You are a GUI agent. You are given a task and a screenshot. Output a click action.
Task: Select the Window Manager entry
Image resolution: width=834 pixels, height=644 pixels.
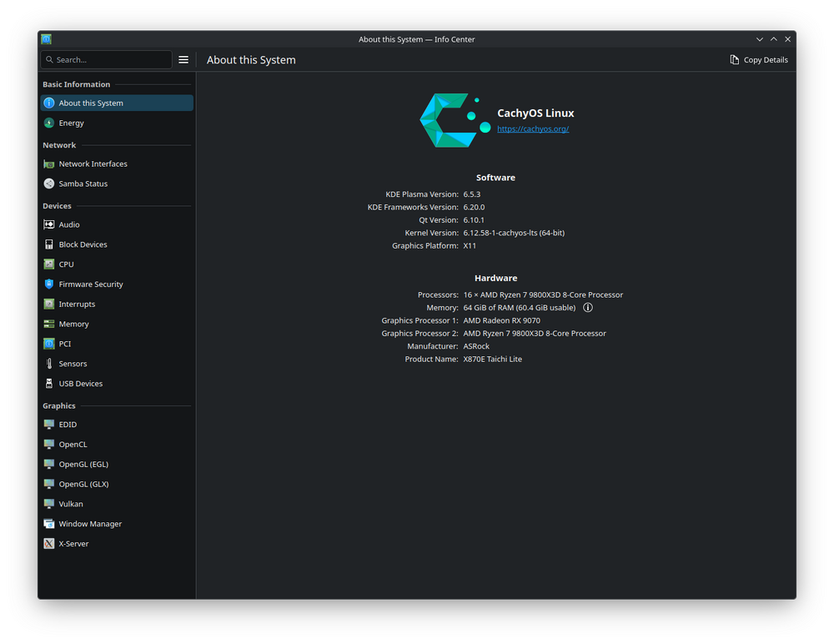(90, 524)
